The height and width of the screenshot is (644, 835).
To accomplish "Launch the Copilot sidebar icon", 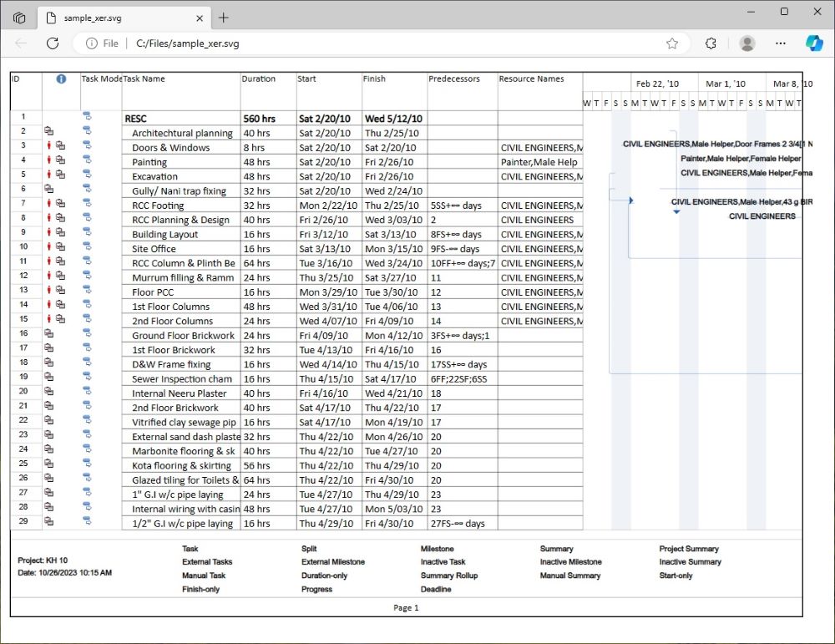I will coord(814,43).
